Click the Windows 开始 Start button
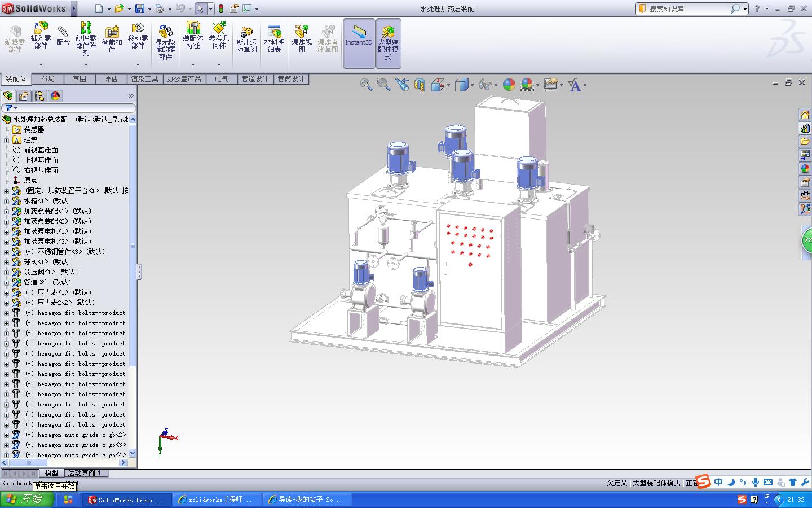Screen dimensions: 812x508 27,500
